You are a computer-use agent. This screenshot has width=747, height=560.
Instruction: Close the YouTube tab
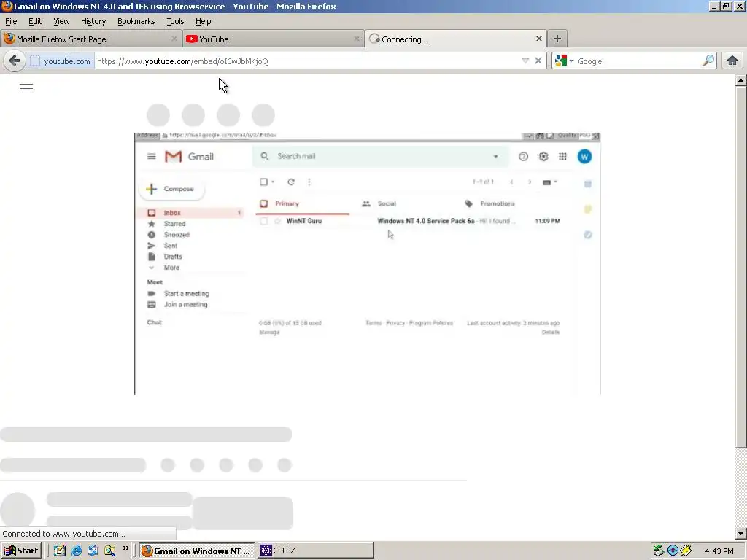[356, 39]
